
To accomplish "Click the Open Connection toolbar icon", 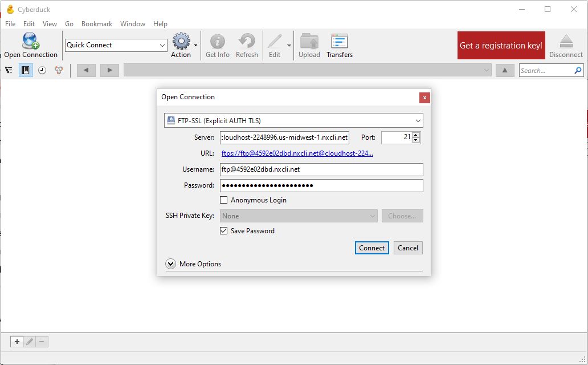I will tap(30, 41).
